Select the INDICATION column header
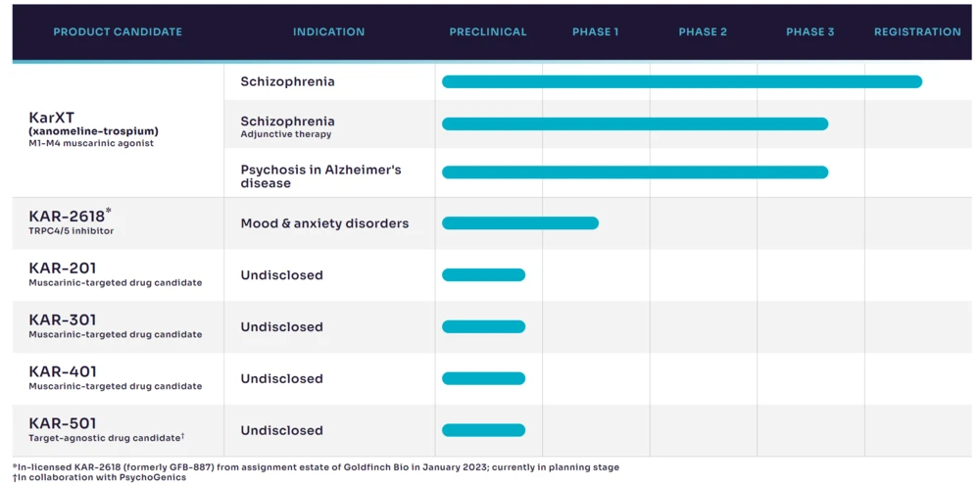Viewport: 980px width, 487px height. click(328, 32)
